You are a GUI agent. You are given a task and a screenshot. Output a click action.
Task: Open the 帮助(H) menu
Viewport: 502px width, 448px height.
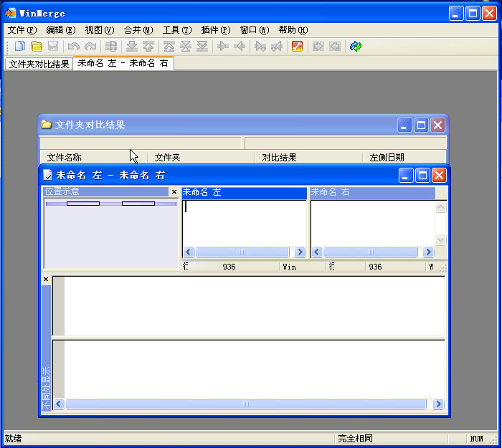click(x=293, y=30)
